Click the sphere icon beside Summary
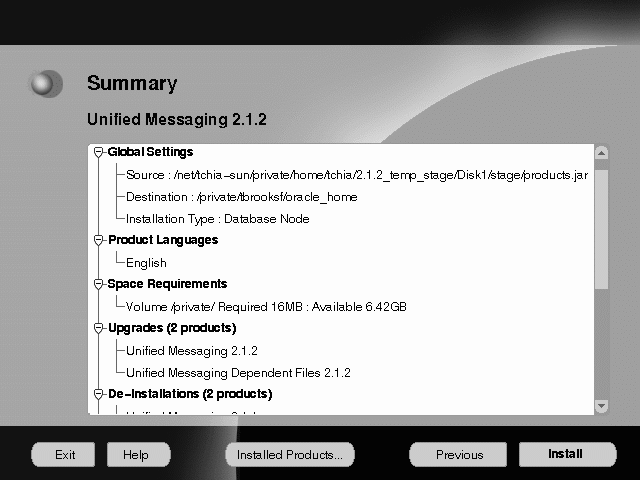Screen dimensions: 640x480 tap(46, 84)
